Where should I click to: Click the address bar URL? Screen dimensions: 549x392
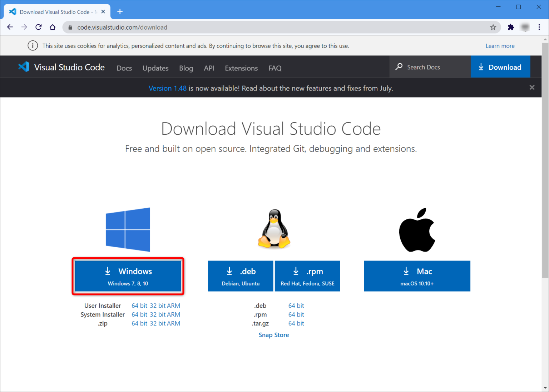(x=122, y=27)
